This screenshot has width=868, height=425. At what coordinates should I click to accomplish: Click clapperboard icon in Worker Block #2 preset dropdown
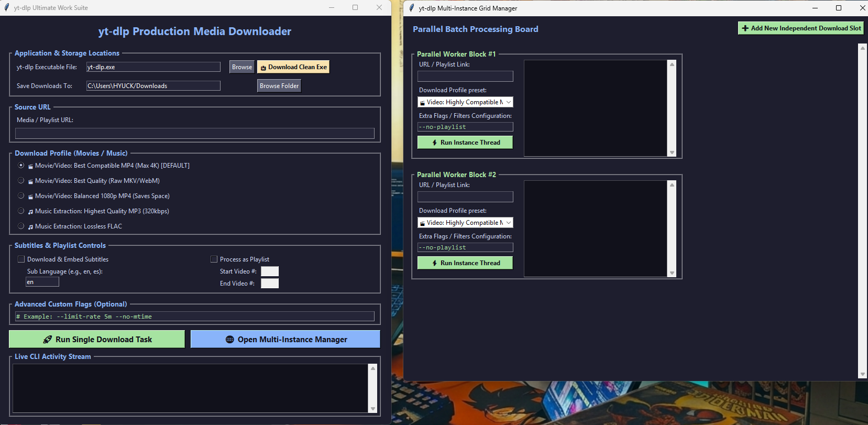coord(422,223)
